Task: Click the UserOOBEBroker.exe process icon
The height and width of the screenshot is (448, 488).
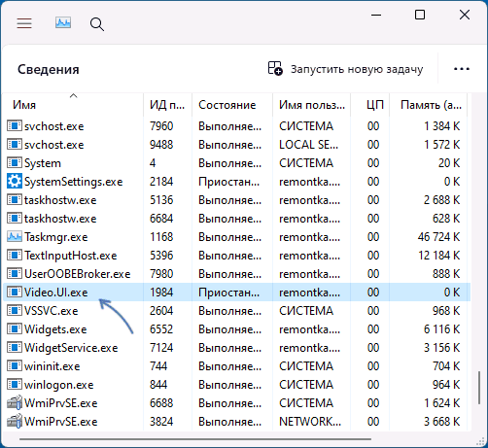Action: (15, 274)
